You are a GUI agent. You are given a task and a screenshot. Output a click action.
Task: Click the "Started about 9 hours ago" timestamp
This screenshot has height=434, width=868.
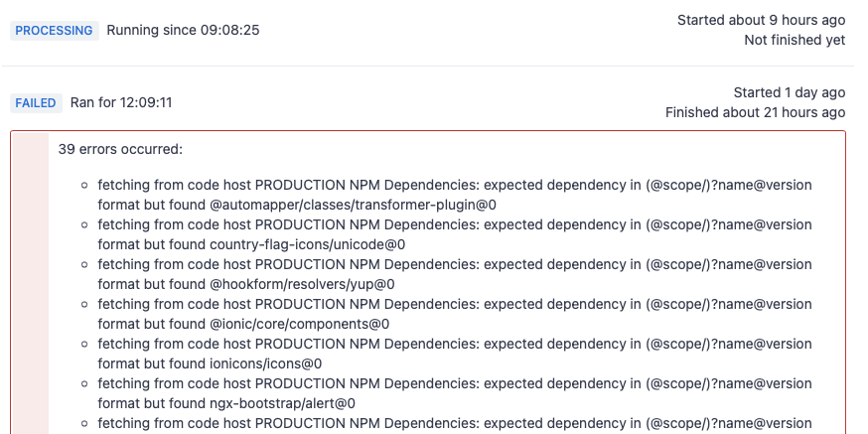761,20
